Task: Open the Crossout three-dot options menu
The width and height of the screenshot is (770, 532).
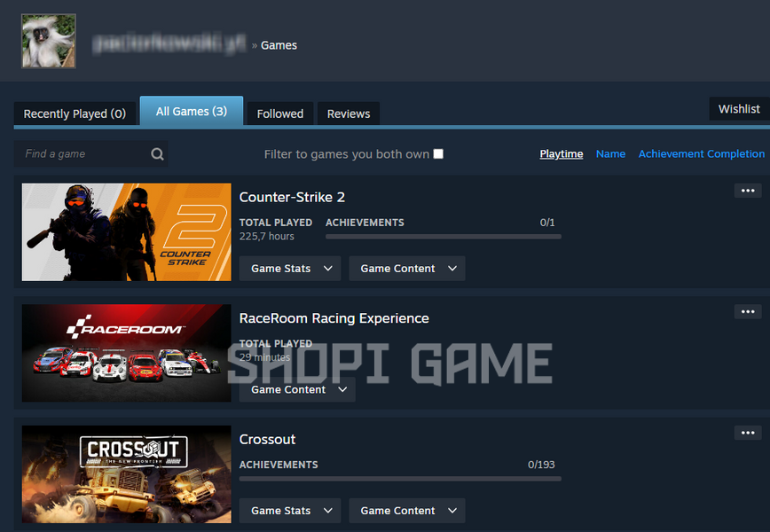Action: 748,433
